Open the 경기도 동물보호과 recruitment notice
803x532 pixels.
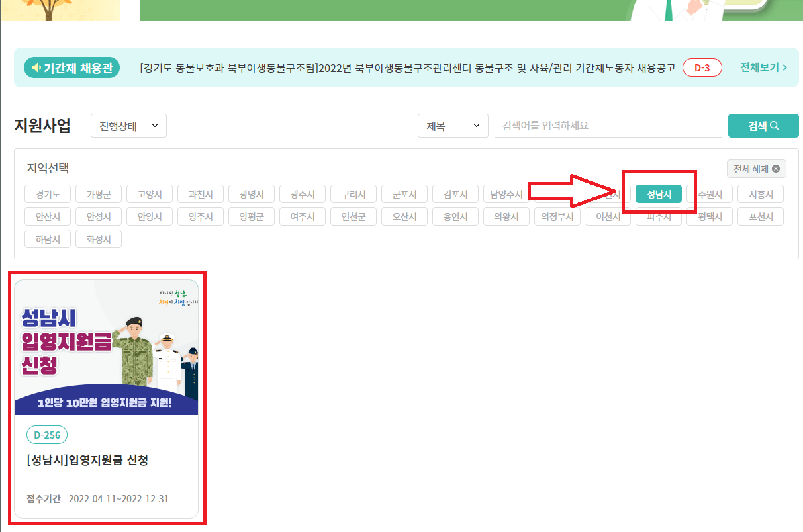pos(407,67)
